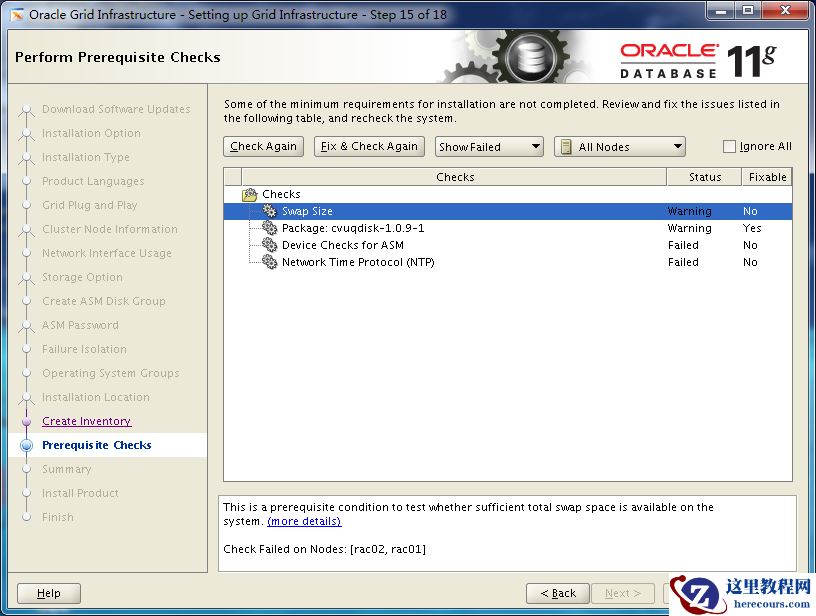Select the Installation Option step
816x616 pixels.
[91, 133]
